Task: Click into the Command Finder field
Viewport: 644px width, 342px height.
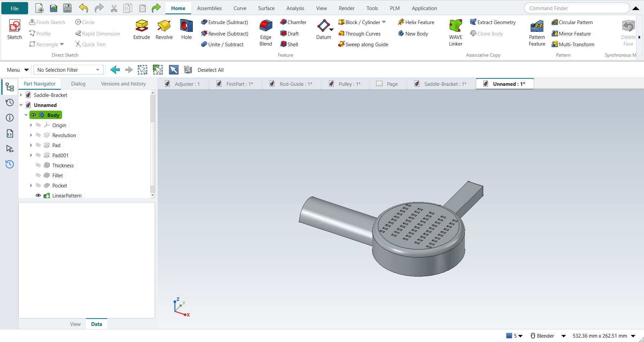Action: coord(577,8)
